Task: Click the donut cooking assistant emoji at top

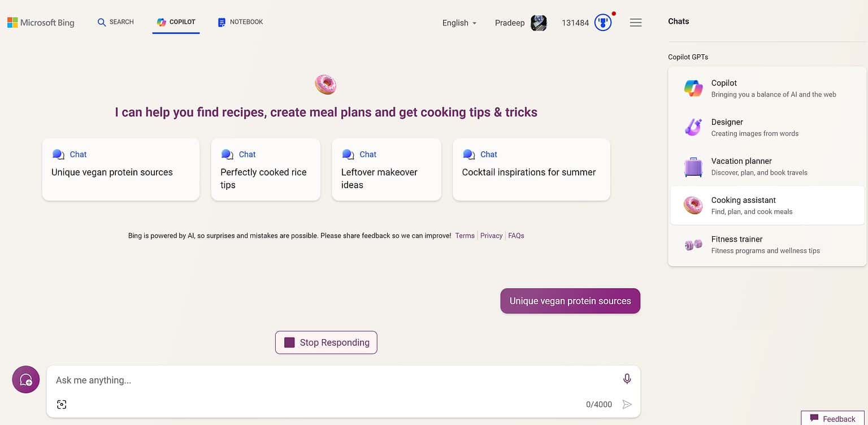Action: click(325, 84)
